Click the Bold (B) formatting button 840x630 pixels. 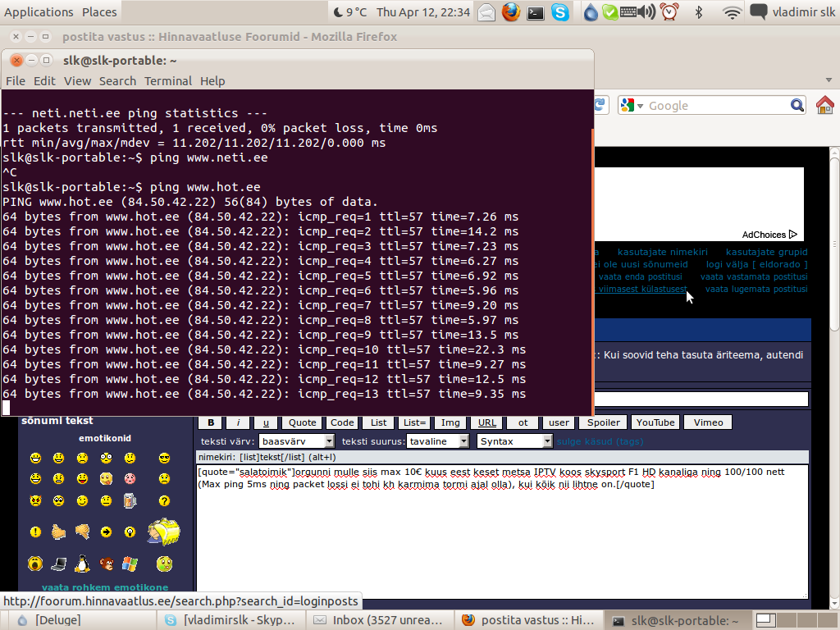pos(211,422)
